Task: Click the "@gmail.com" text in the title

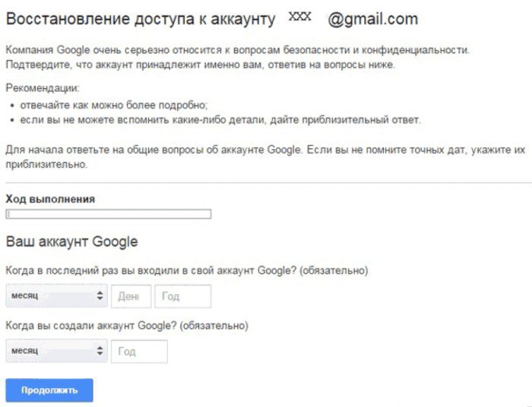Action: click(x=372, y=19)
